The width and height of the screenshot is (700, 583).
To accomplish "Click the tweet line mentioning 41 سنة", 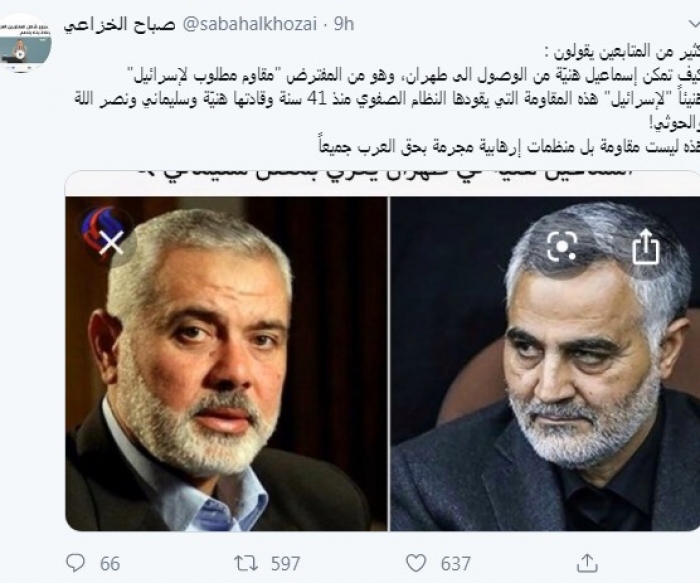I will 387,100.
